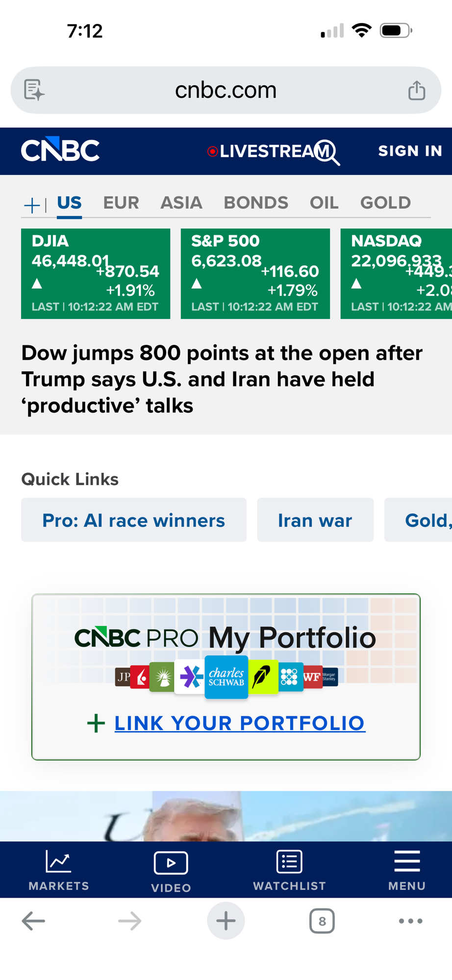Show the 8 open tabs switcher
This screenshot has width=452, height=980.
coord(322,921)
